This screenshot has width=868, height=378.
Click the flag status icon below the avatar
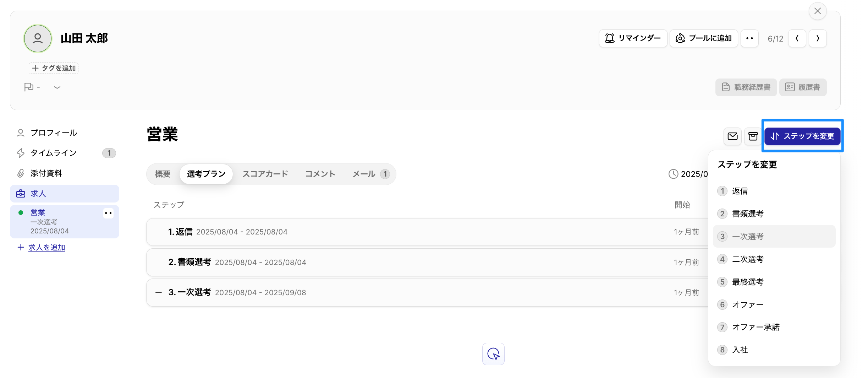point(29,87)
